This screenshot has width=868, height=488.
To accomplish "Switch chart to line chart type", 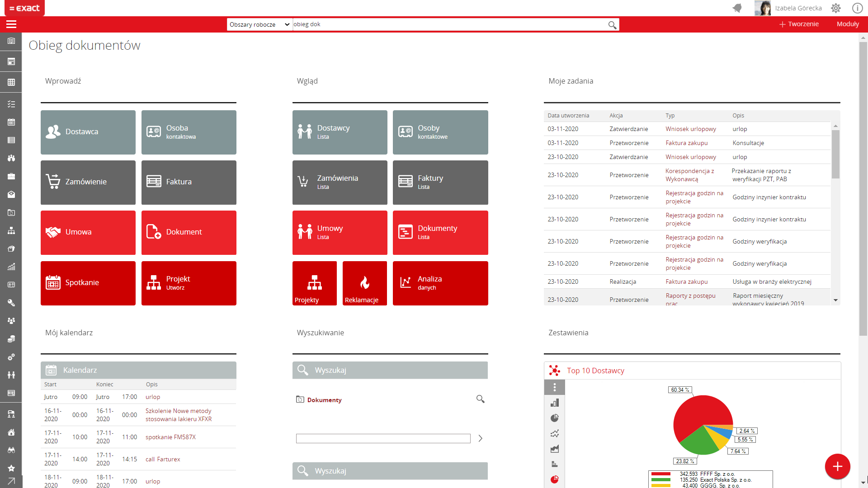I will click(555, 433).
